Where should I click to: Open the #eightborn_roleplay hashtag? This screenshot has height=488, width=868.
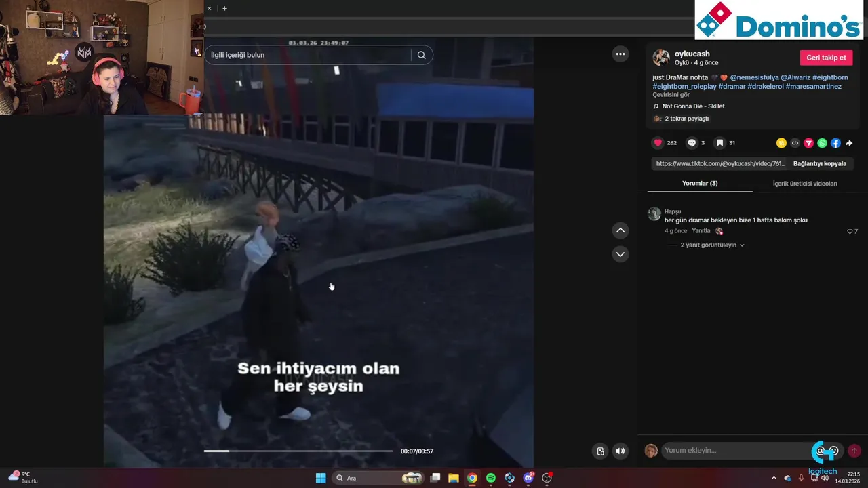pyautogui.click(x=684, y=87)
